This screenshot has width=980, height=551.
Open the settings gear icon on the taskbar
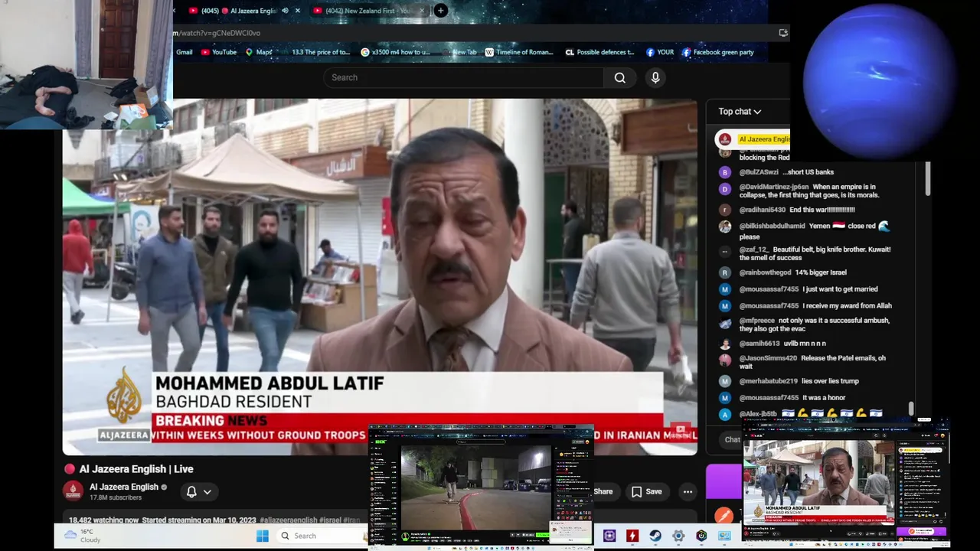[x=678, y=536]
